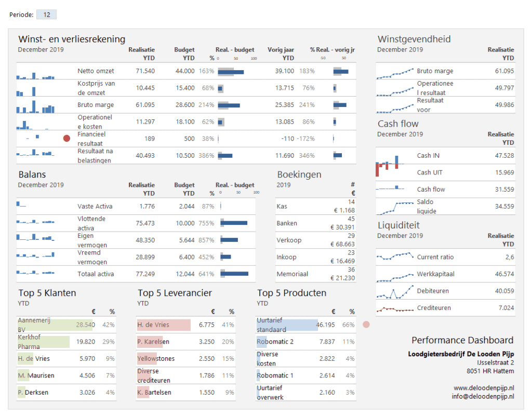Click the red H. de Vries supplier bar
The image size is (532, 419).
pyautogui.click(x=164, y=325)
